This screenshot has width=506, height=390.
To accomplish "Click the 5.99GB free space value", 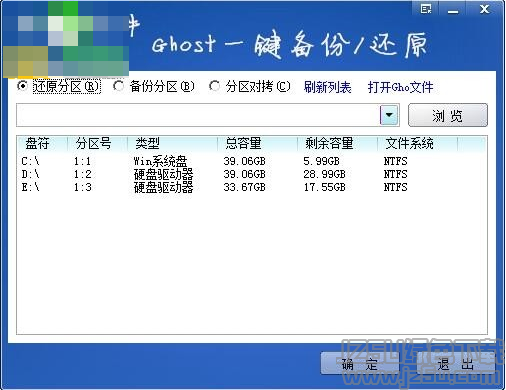I will tap(321, 161).
